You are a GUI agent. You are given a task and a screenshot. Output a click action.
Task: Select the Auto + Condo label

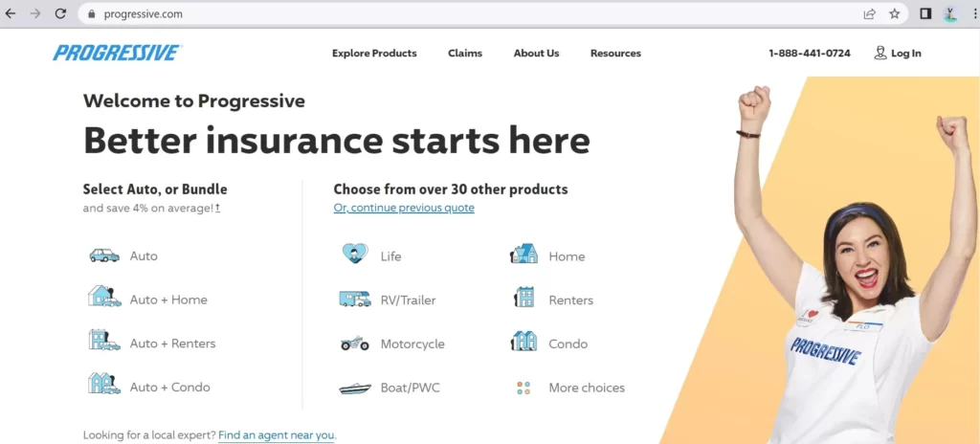(170, 388)
